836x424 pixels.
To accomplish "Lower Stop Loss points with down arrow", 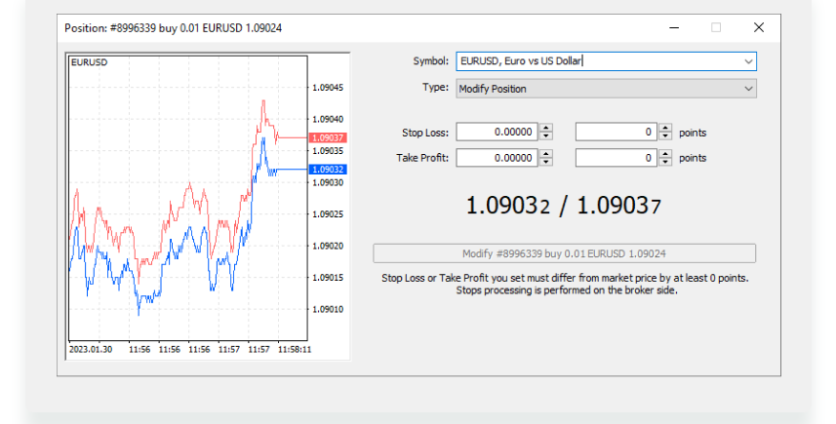I will [666, 136].
